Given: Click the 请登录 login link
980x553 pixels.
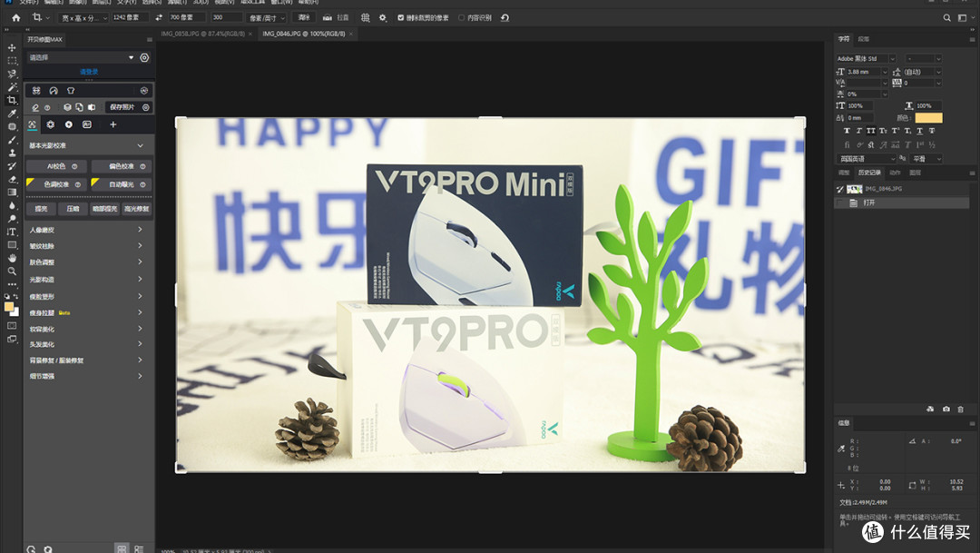Looking at the screenshot, I should (89, 72).
